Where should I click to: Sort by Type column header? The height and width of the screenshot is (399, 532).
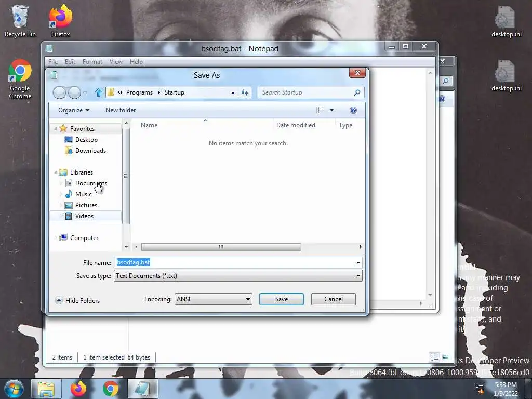345,125
